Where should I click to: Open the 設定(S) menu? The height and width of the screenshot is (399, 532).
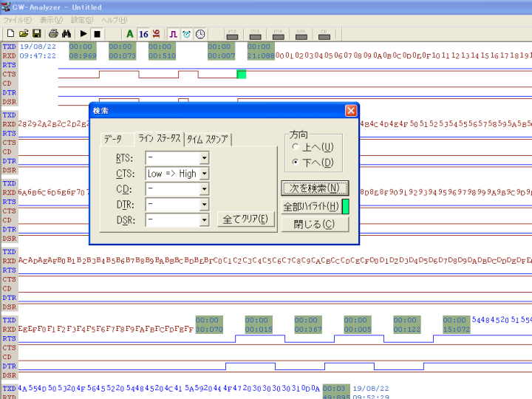point(82,20)
